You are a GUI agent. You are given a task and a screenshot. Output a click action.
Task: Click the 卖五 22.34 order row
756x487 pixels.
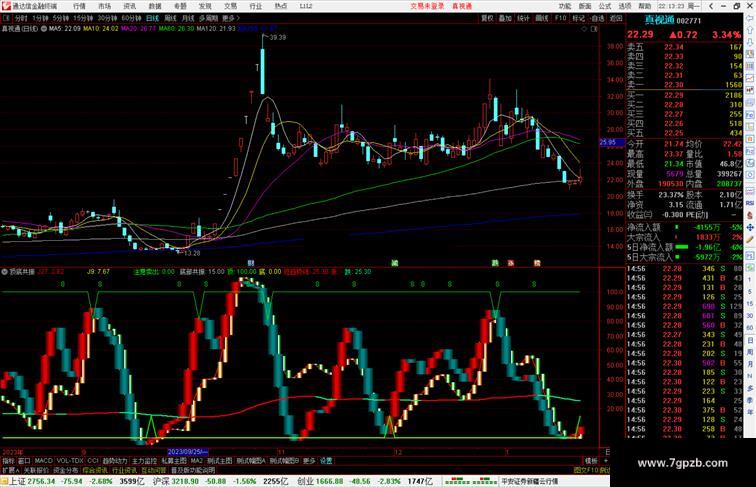[x=684, y=47]
